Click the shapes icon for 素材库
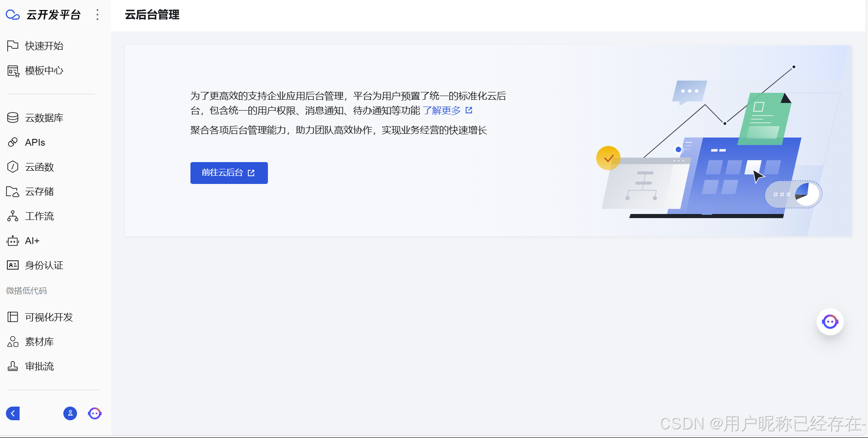Image resolution: width=868 pixels, height=438 pixels. 13,341
